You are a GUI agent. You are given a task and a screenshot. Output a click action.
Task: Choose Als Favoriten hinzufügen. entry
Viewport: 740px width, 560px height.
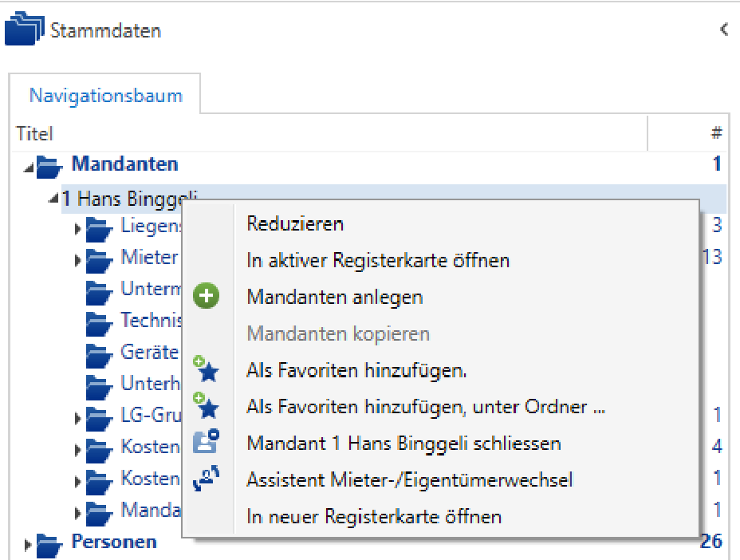356,371
